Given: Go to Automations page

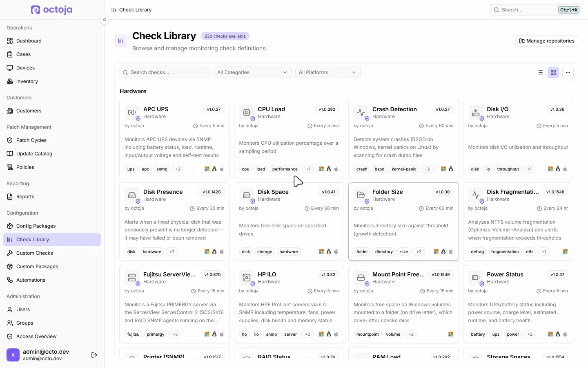Looking at the screenshot, I should coord(52,280).
